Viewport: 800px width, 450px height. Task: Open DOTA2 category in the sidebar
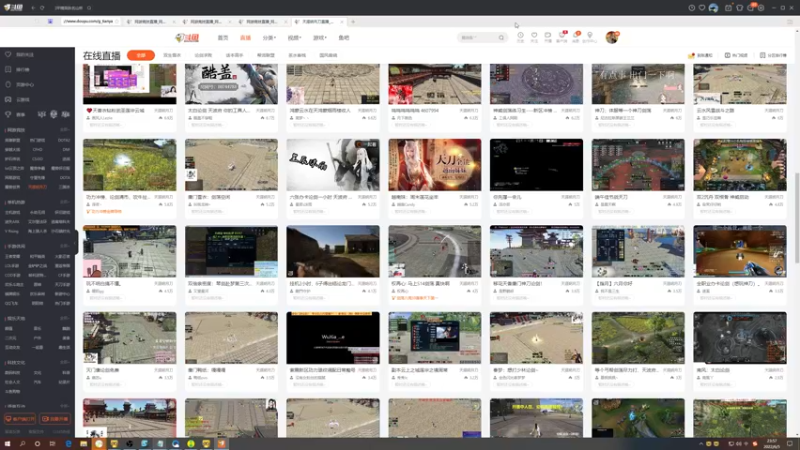[x=64, y=140]
